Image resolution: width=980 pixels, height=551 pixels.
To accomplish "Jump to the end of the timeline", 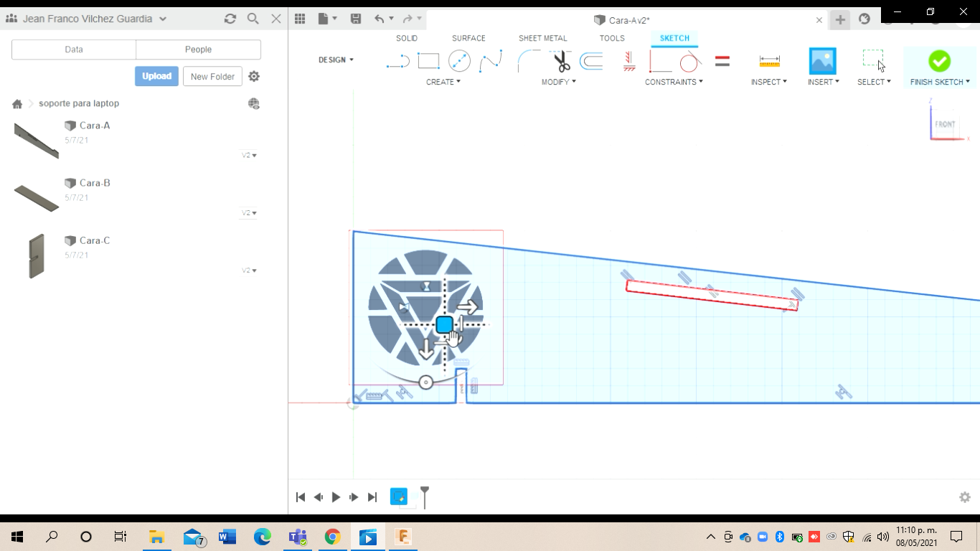I will 372,497.
